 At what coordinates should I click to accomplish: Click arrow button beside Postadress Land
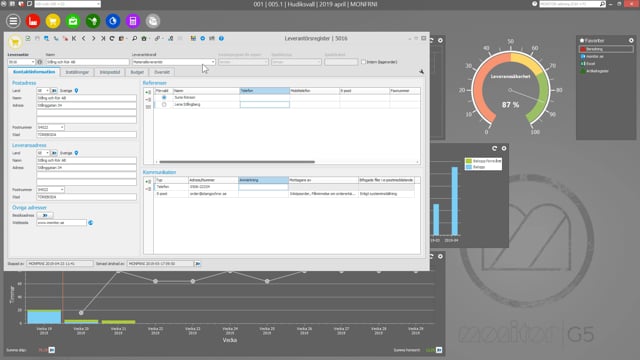pos(54,91)
